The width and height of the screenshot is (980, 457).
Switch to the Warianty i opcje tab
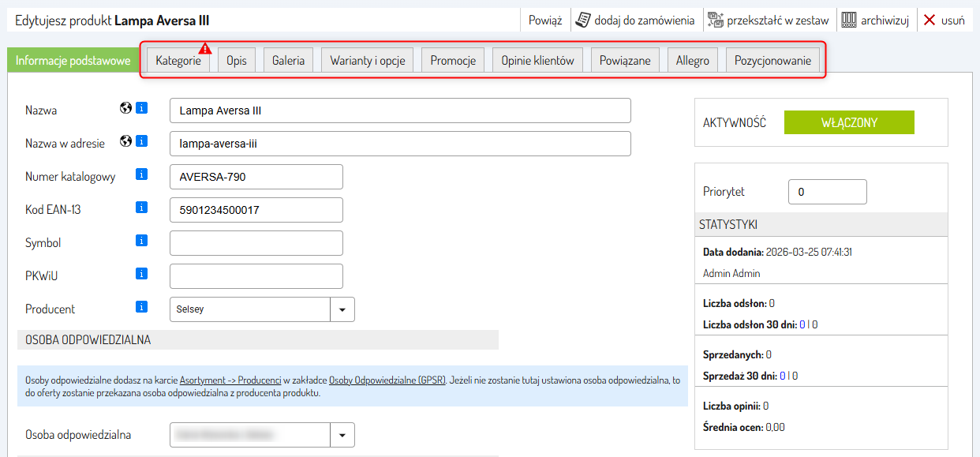(367, 61)
